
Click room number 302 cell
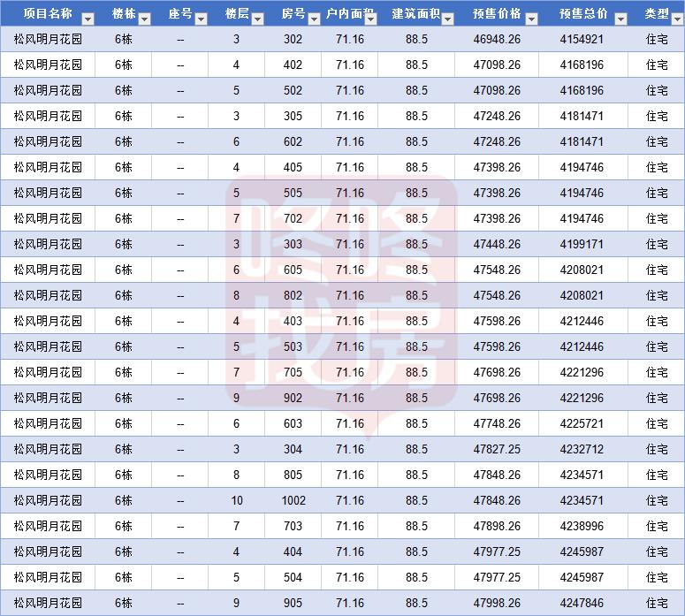[x=293, y=39]
